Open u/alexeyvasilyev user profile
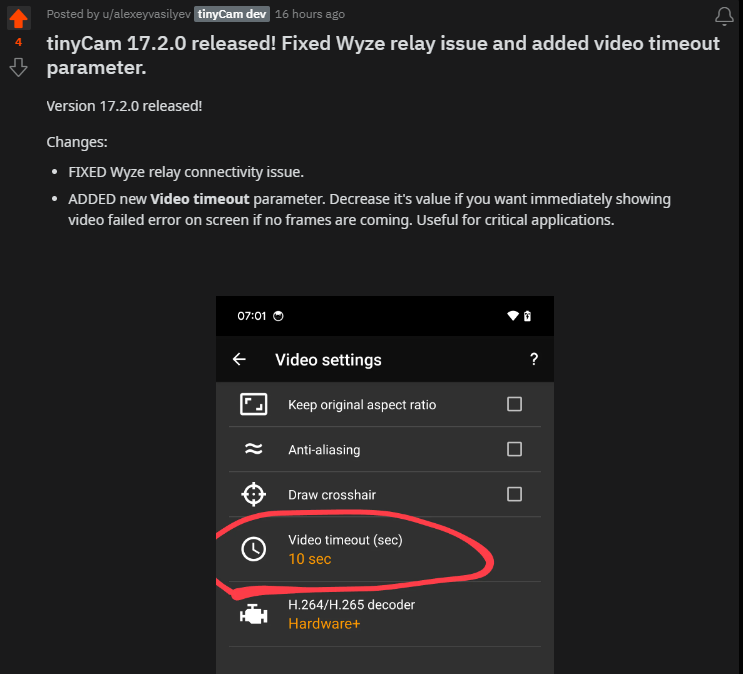Viewport: 743px width, 674px height. click(146, 14)
